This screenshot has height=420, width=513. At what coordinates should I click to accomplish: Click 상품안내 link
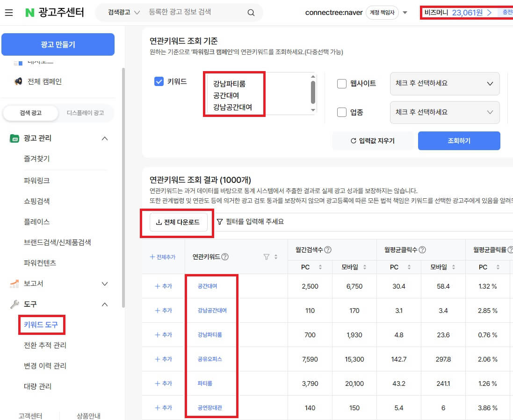[88, 416]
